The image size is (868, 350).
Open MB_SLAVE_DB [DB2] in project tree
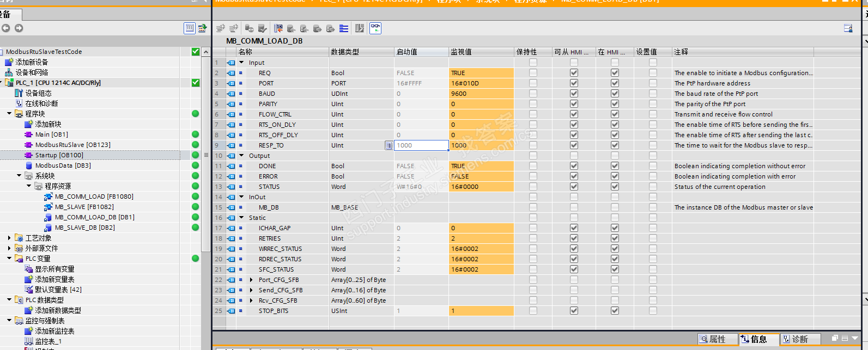(x=84, y=228)
